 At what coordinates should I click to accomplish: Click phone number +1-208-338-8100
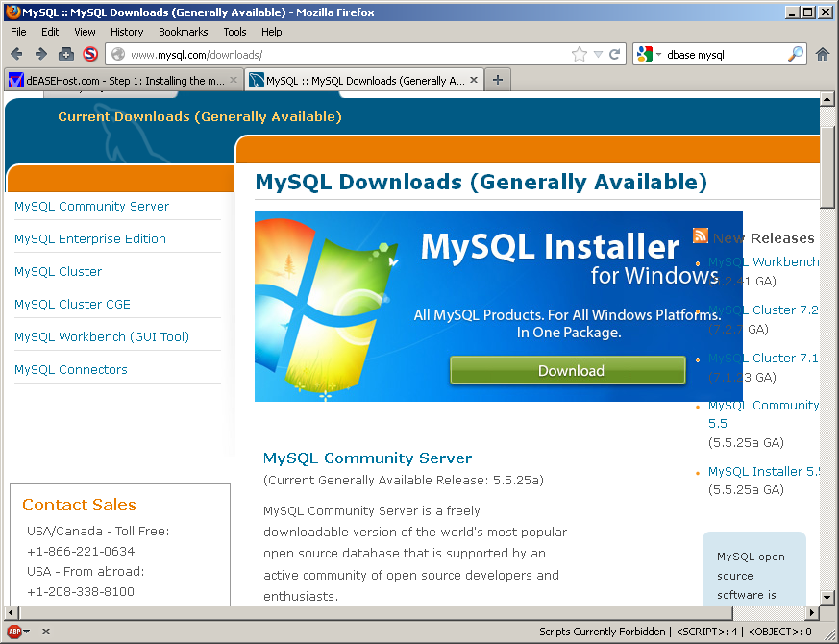click(81, 591)
